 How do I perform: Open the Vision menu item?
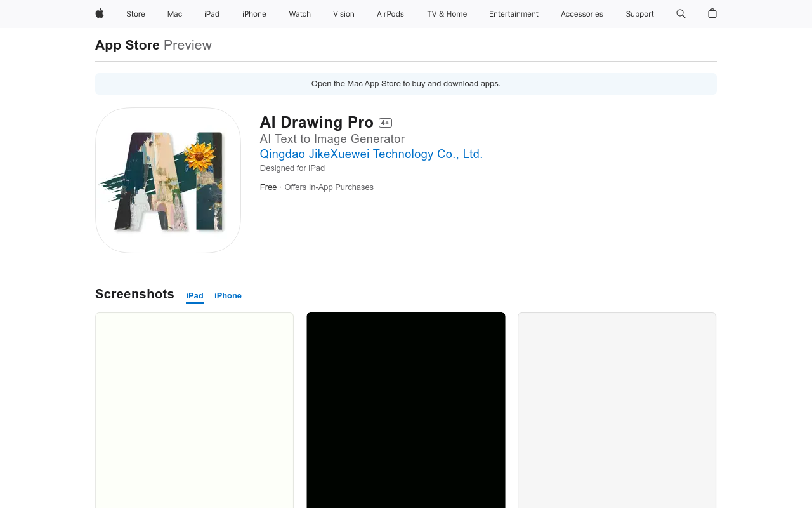344,14
